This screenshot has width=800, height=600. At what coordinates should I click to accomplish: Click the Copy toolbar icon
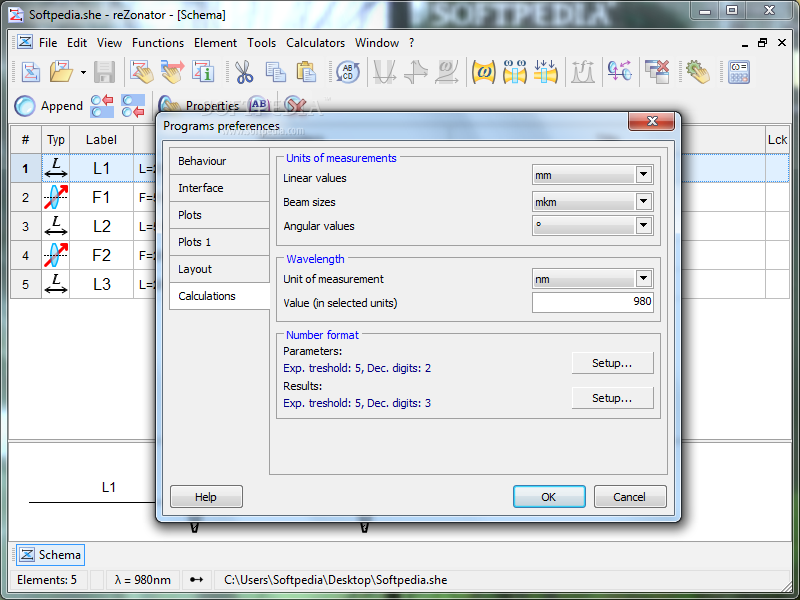click(276, 72)
